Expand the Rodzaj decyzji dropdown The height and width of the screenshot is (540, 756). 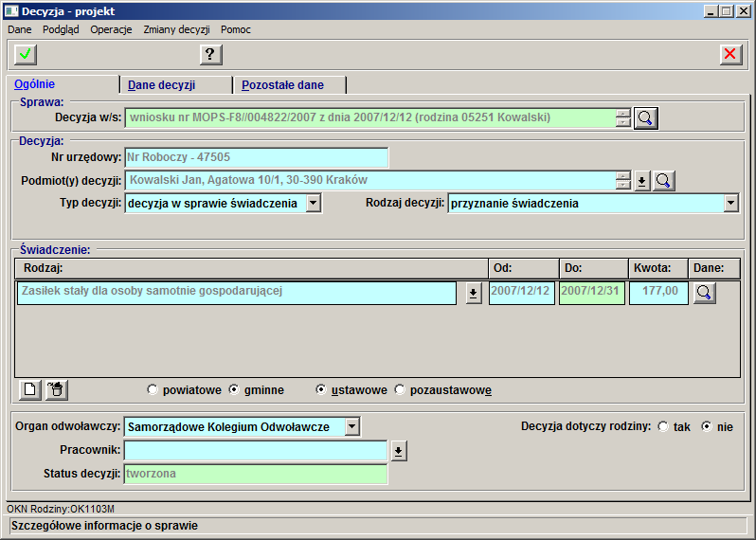(731, 203)
